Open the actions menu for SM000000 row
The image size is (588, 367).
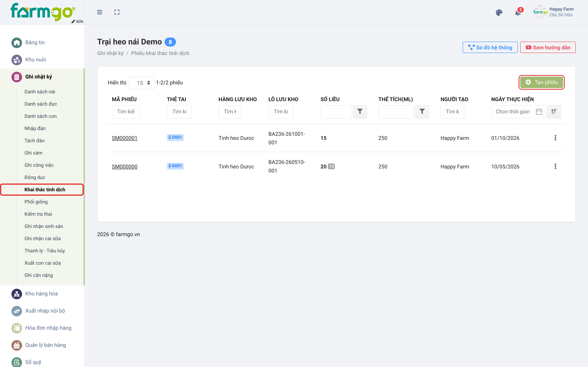pos(555,166)
